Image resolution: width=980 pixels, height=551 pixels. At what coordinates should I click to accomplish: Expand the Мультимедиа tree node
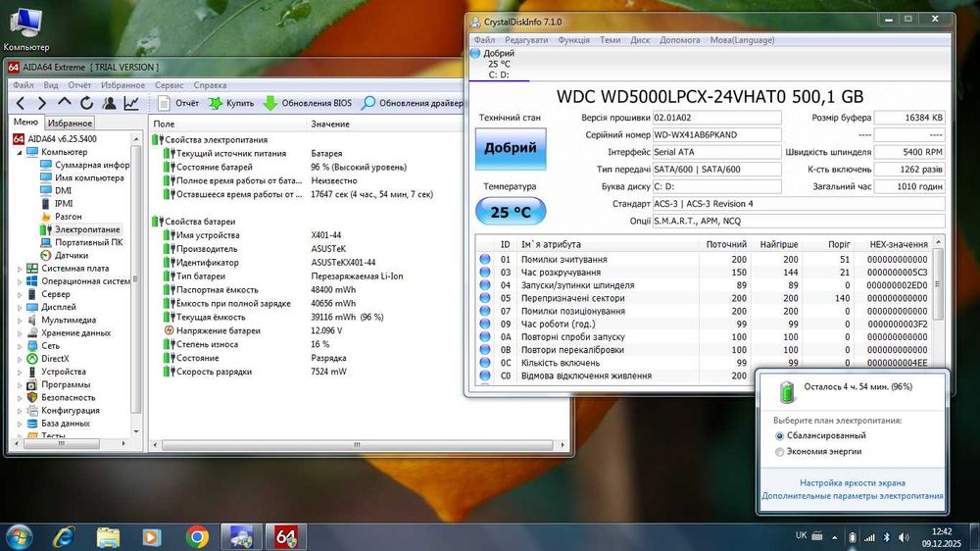pyautogui.click(x=20, y=321)
